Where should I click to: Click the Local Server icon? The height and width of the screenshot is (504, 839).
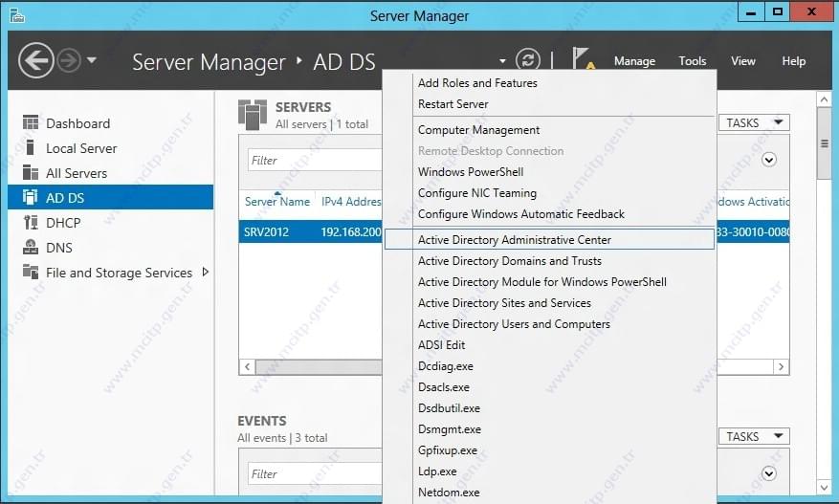coord(31,147)
